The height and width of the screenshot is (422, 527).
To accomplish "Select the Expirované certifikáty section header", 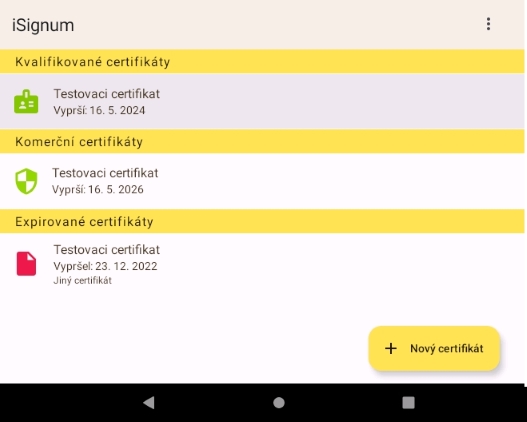I will pyautogui.click(x=262, y=221).
